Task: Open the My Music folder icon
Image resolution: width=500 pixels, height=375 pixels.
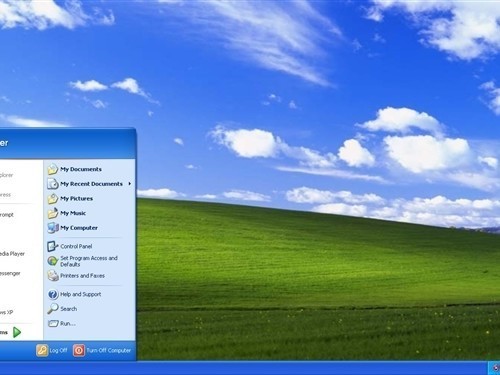Action: 53,213
